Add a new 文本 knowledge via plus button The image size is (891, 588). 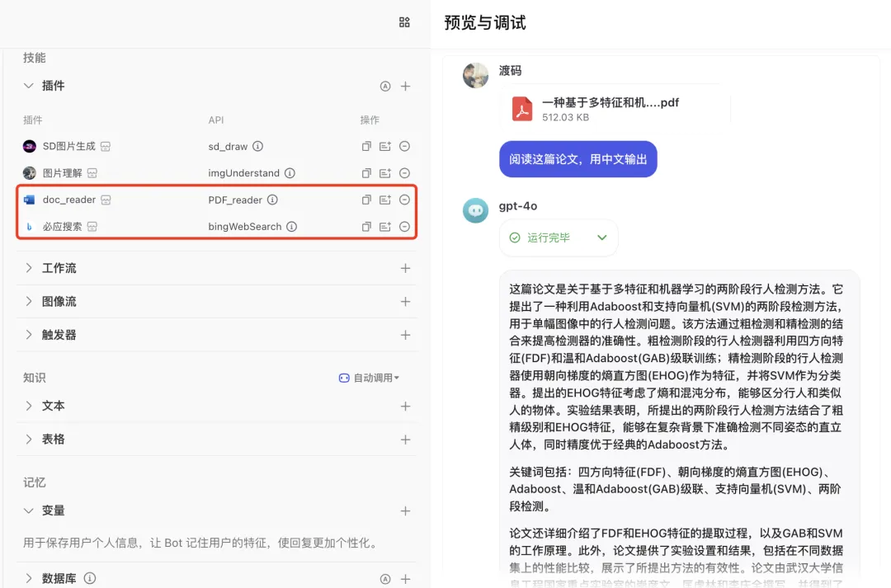click(405, 406)
